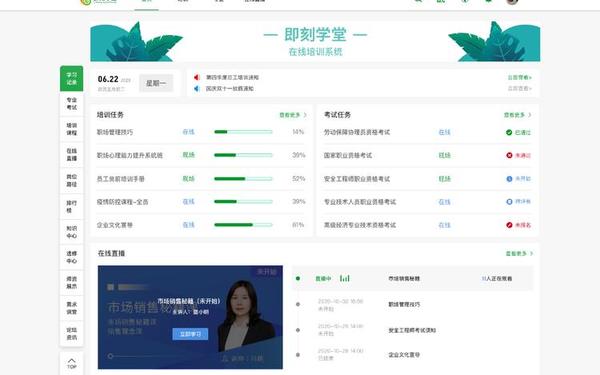This screenshot has width=600, height=375.
Task: Click the green passed checkmark status icon
Action: point(509,132)
